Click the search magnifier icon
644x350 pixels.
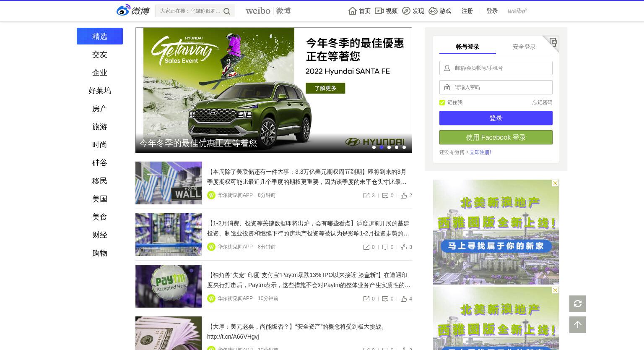pyautogui.click(x=227, y=11)
